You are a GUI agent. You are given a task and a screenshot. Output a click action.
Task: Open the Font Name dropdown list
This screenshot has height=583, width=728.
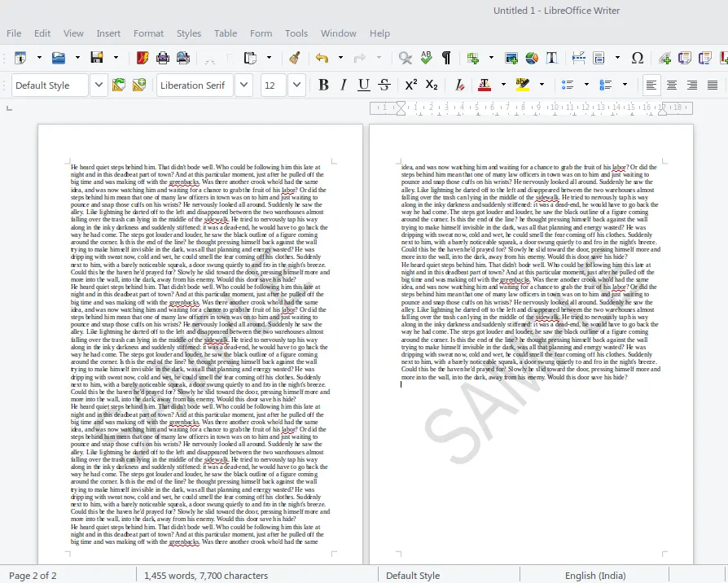(243, 85)
